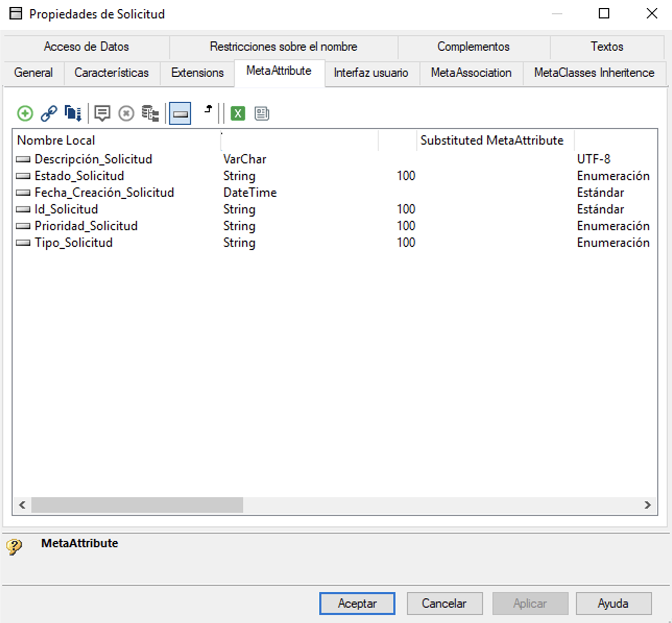Click the Cancelar button
672x623 pixels.
click(x=445, y=604)
